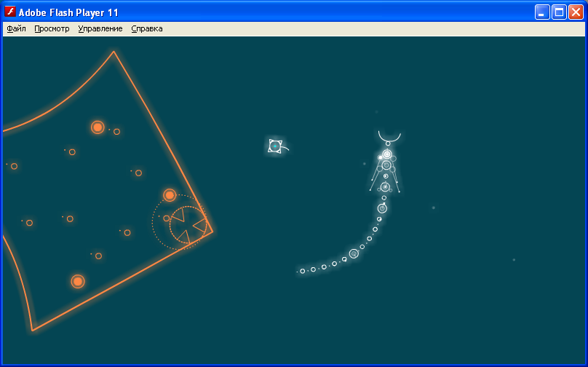588x367 pixels.
Task: Click the small square creature with cyan core
Action: tap(275, 146)
